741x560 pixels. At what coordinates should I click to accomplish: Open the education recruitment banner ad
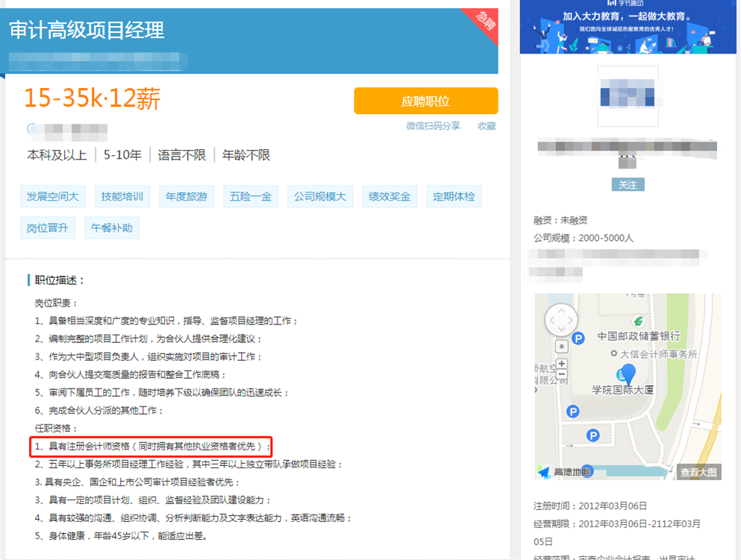[x=628, y=27]
